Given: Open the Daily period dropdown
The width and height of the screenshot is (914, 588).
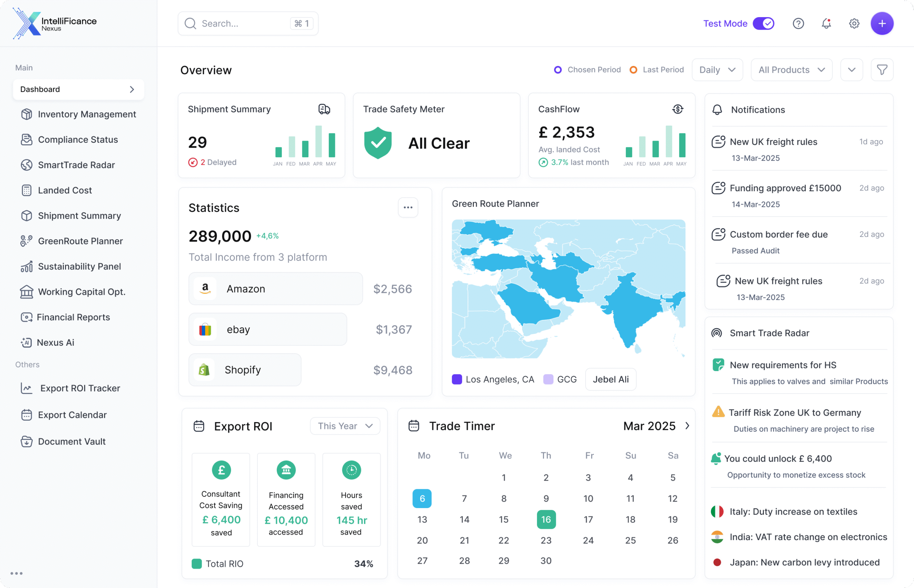Looking at the screenshot, I should 717,70.
